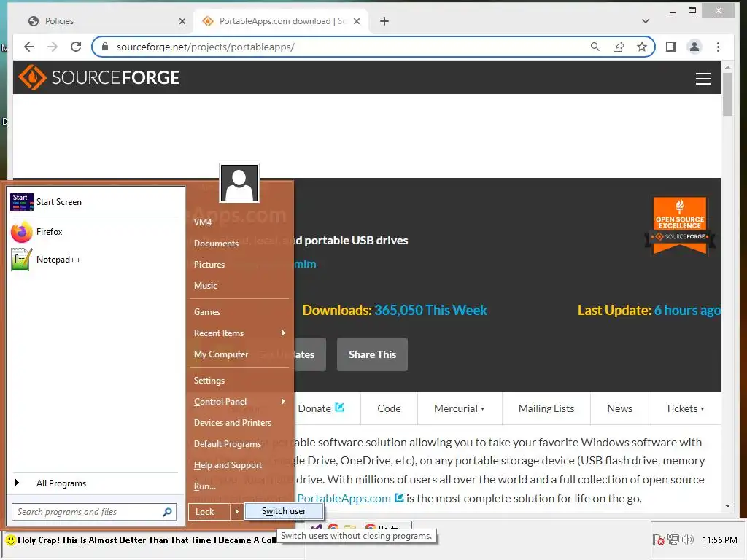Expand the Recent Items submenu
The width and height of the screenshot is (747, 560).
click(x=239, y=332)
